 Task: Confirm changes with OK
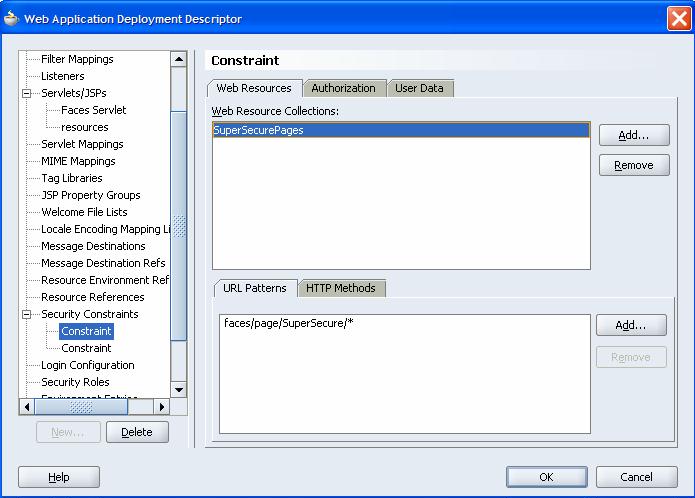click(547, 477)
